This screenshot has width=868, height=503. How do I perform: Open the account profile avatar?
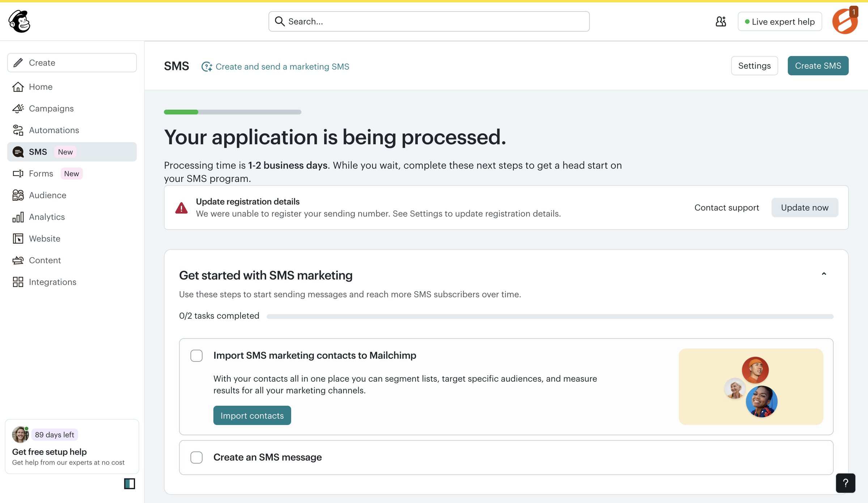844,21
